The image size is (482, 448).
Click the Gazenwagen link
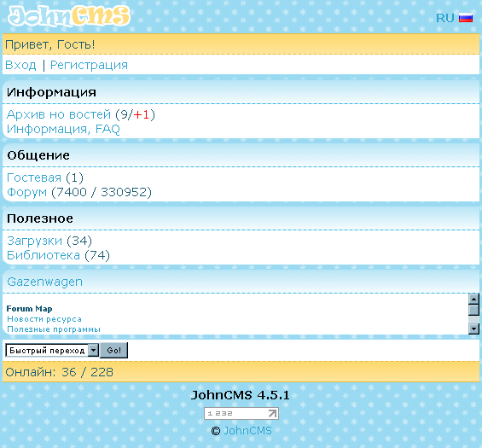click(45, 282)
